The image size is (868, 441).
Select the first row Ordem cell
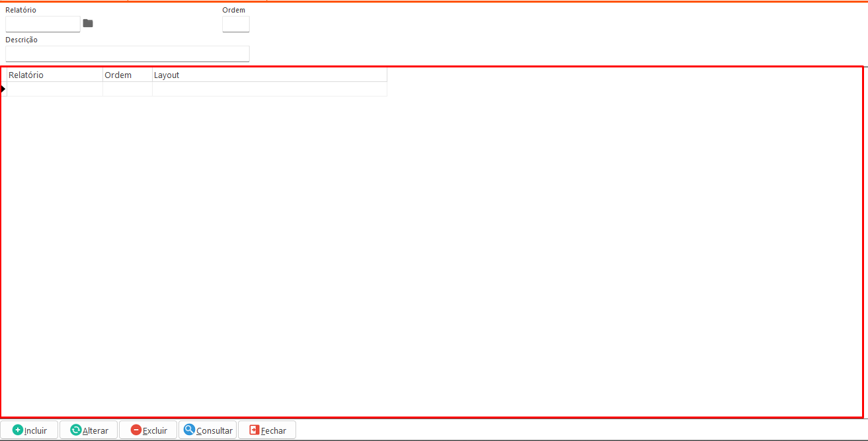127,89
